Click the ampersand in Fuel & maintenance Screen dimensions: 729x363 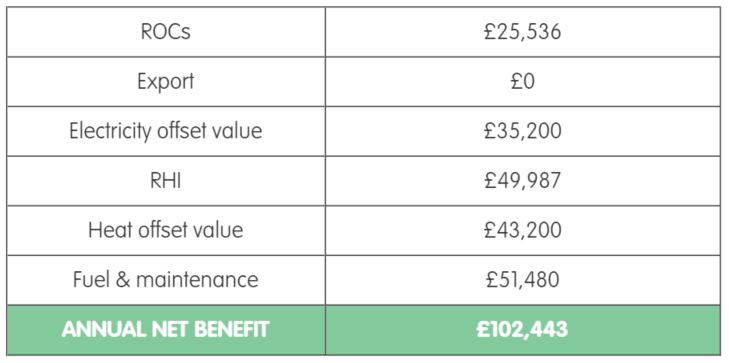click(x=123, y=280)
